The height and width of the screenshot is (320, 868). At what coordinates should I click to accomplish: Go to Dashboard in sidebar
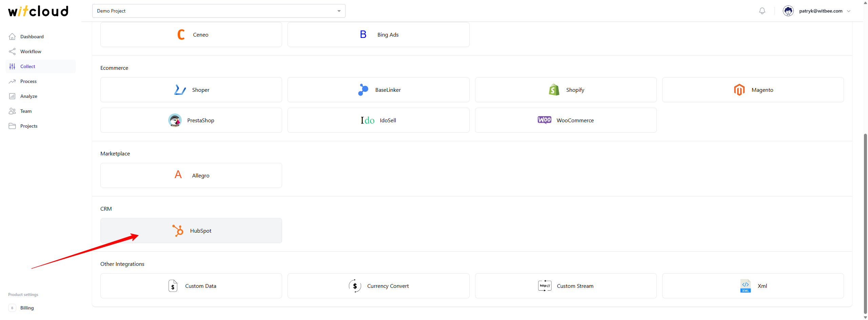41,37
